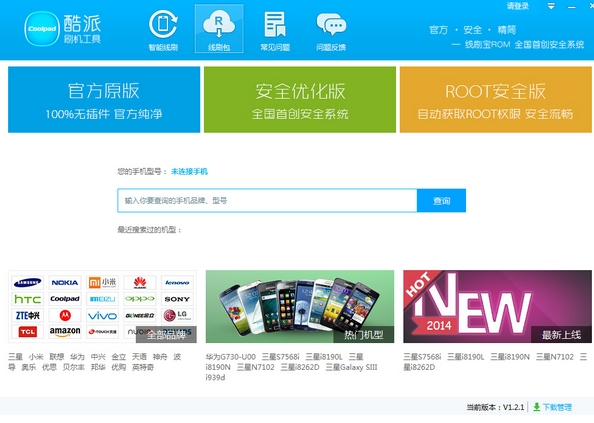Select the Samsung brand logo

(x=27, y=283)
